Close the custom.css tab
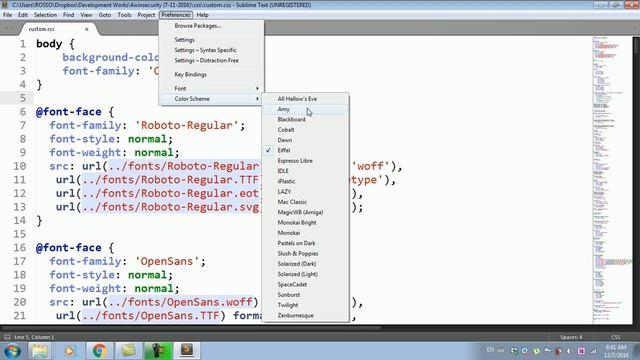640x360 pixels. (87, 29)
